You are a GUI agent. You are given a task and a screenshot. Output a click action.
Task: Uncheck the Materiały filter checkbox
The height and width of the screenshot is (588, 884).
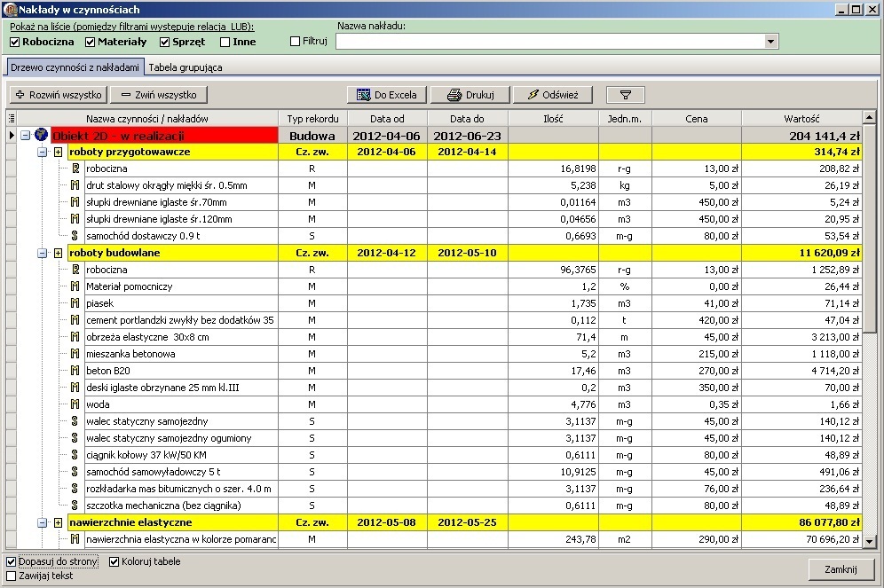click(x=91, y=43)
